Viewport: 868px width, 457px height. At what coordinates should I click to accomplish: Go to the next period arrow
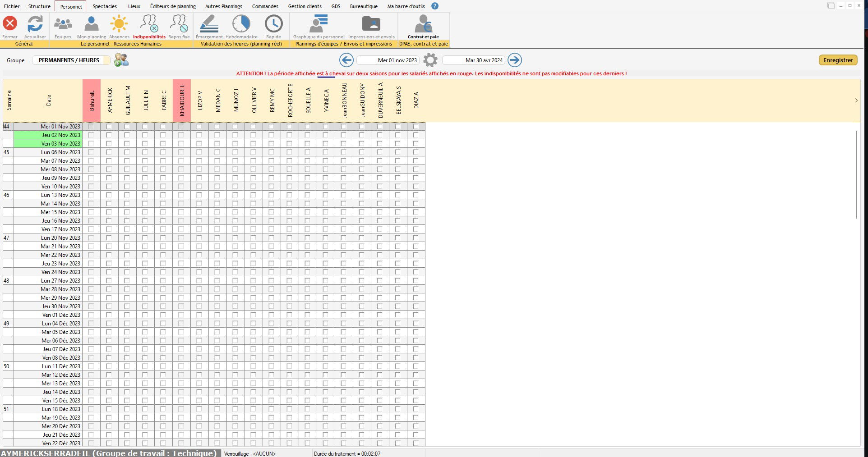coord(514,60)
